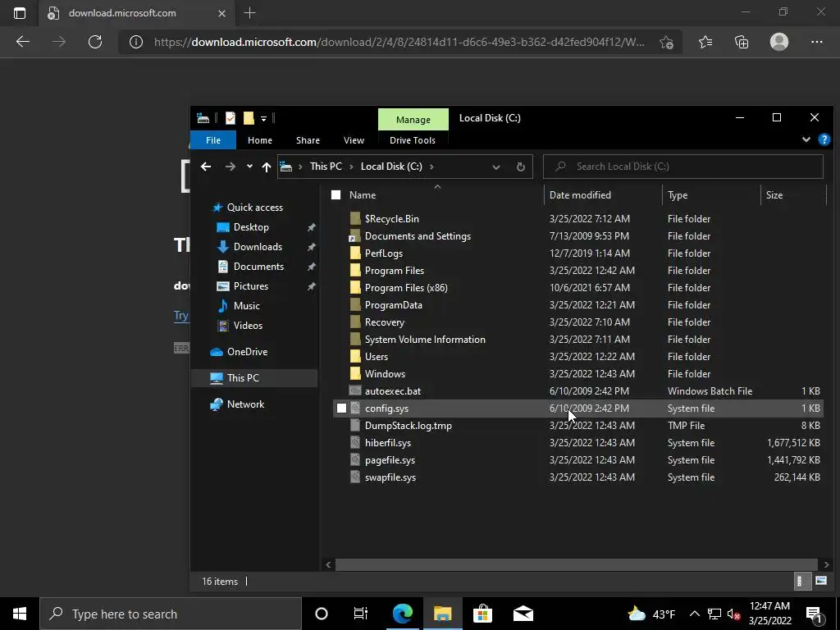The height and width of the screenshot is (630, 840).
Task: Select Quick access in navigation pane
Action: tap(255, 208)
